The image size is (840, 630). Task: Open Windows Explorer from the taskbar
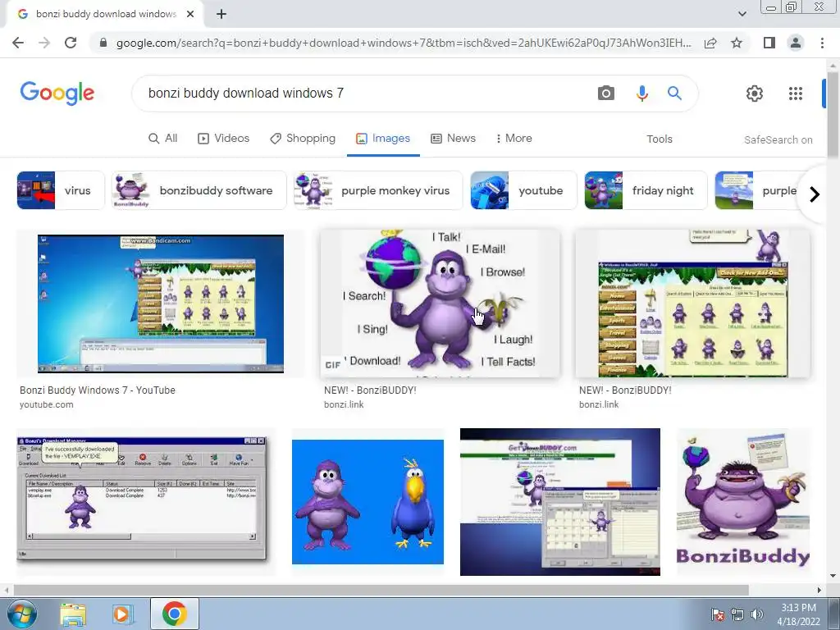(x=73, y=614)
